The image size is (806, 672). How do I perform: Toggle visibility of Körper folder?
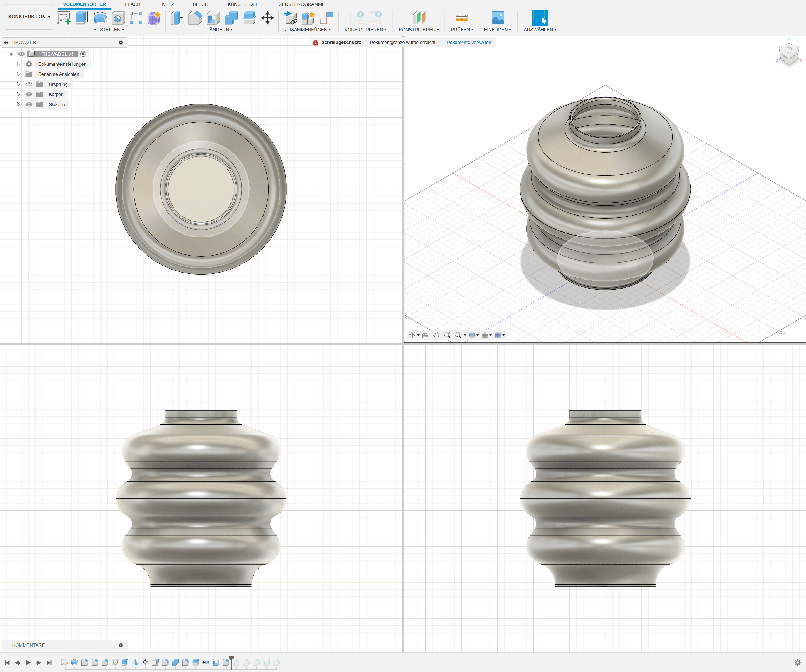coord(29,94)
